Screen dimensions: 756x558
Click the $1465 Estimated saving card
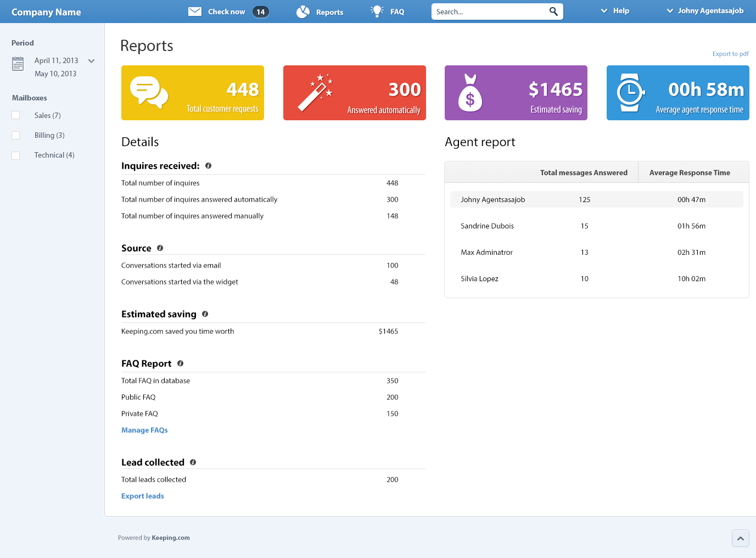coord(516,93)
